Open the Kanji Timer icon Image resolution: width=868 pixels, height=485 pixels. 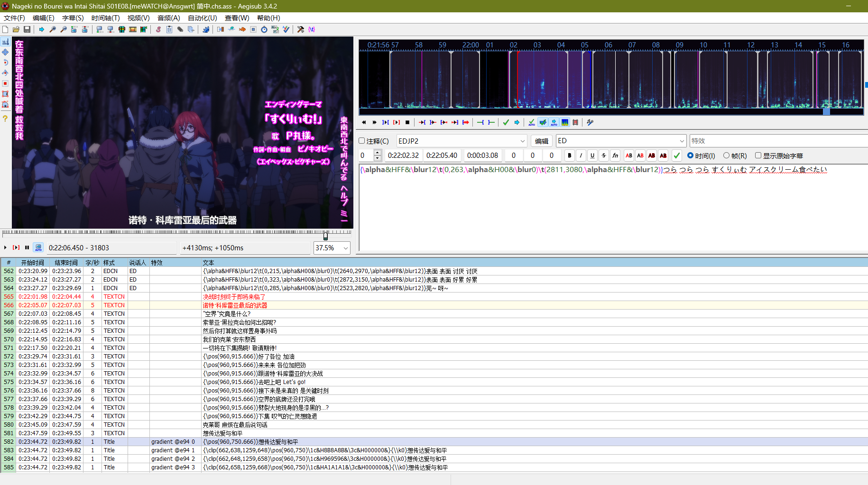[x=275, y=29]
